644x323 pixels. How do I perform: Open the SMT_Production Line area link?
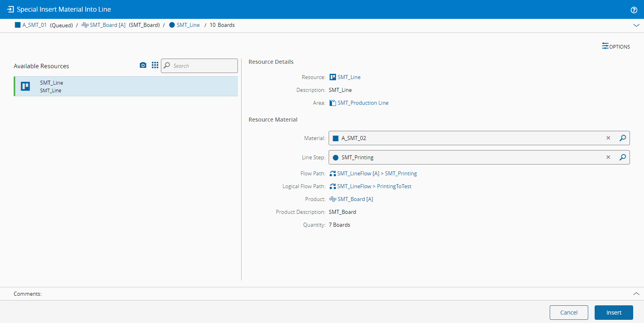[x=363, y=103]
